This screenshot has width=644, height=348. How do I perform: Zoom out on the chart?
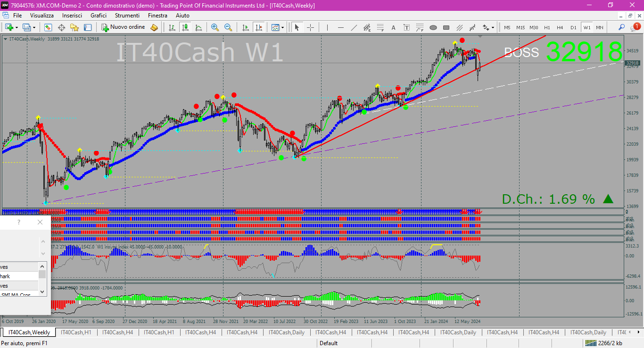[228, 27]
